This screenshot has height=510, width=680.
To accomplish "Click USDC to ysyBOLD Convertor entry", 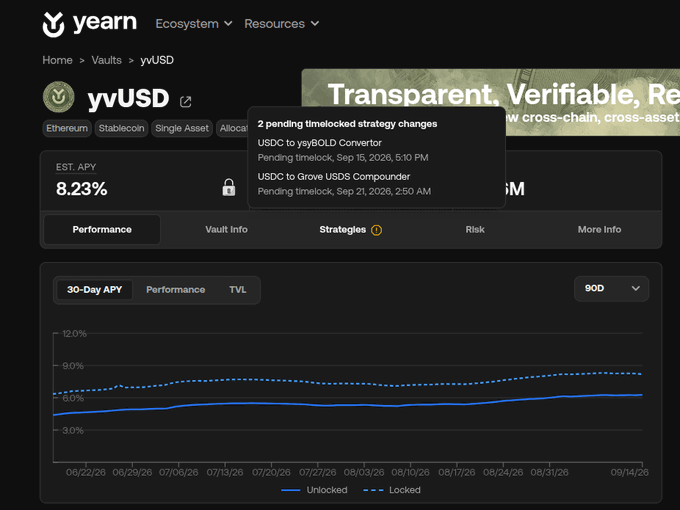I will click(320, 143).
